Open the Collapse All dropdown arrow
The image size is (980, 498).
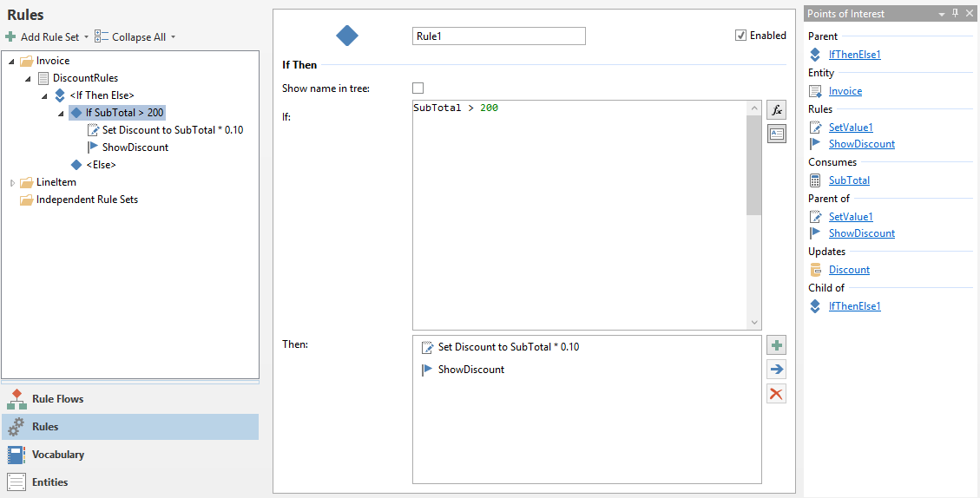(x=174, y=37)
